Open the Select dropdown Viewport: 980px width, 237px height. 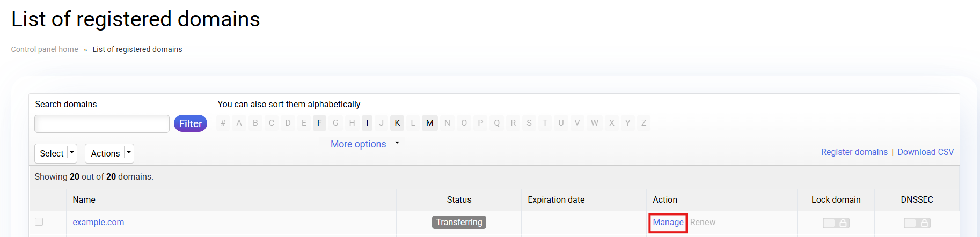click(56, 153)
